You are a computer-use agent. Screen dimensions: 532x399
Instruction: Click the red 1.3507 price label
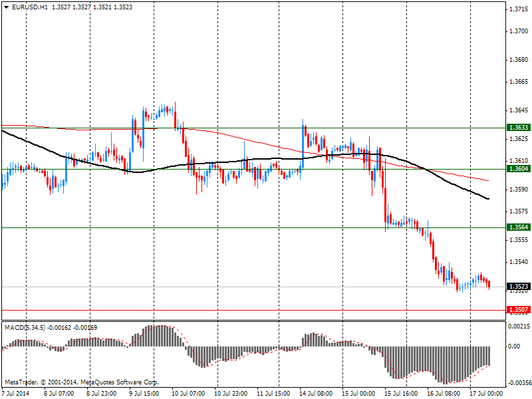[519, 310]
